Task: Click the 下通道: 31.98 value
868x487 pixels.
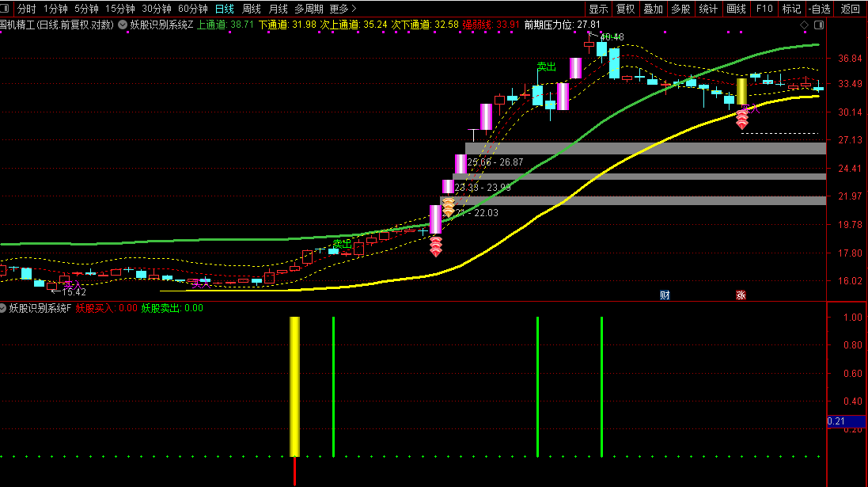Action: (x=287, y=25)
